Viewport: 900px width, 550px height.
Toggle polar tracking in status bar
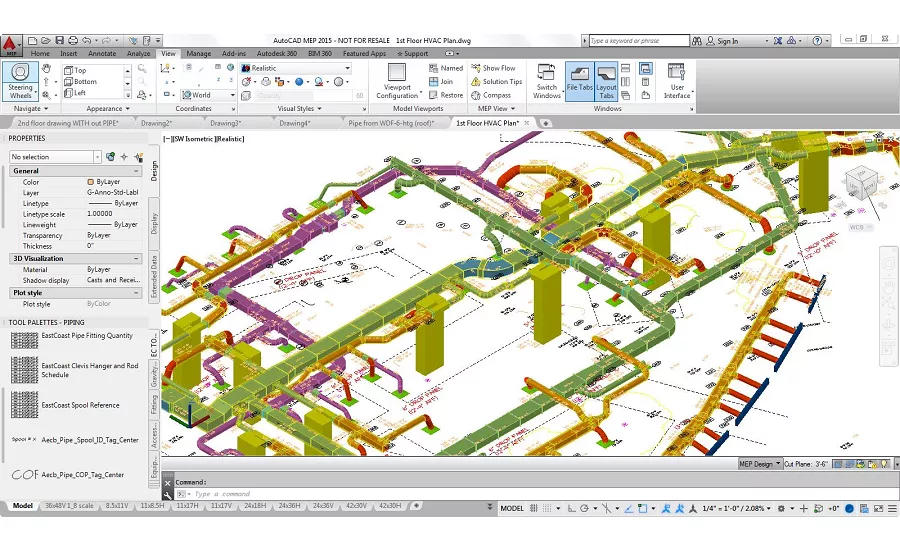point(584,509)
